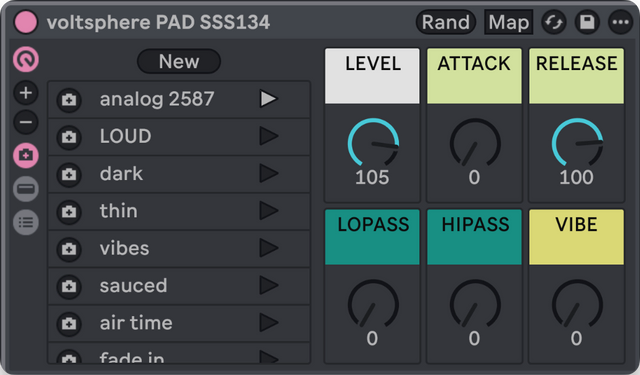This screenshot has width=640, height=375.
Task: Create a New variation
Action: click(179, 62)
